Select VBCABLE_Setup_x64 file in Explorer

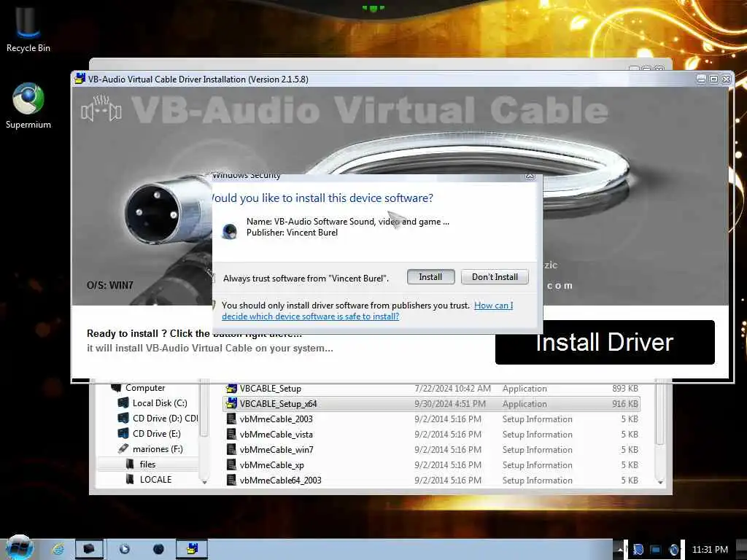(x=431, y=404)
